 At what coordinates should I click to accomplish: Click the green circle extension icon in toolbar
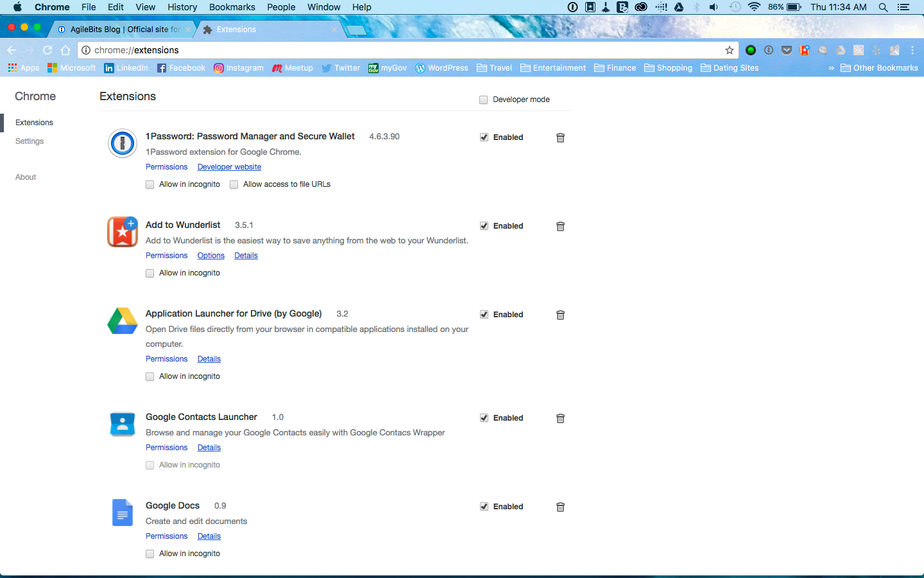click(751, 50)
